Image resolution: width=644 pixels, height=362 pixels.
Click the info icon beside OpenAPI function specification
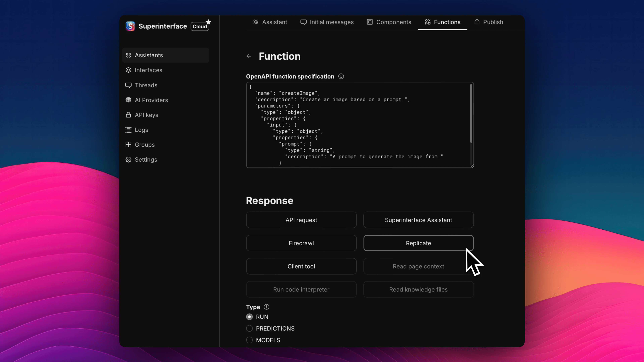(341, 76)
